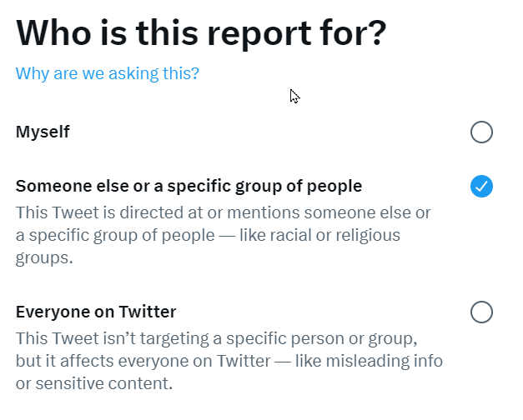Open the 'Why are we asking this?' link

coord(107,73)
